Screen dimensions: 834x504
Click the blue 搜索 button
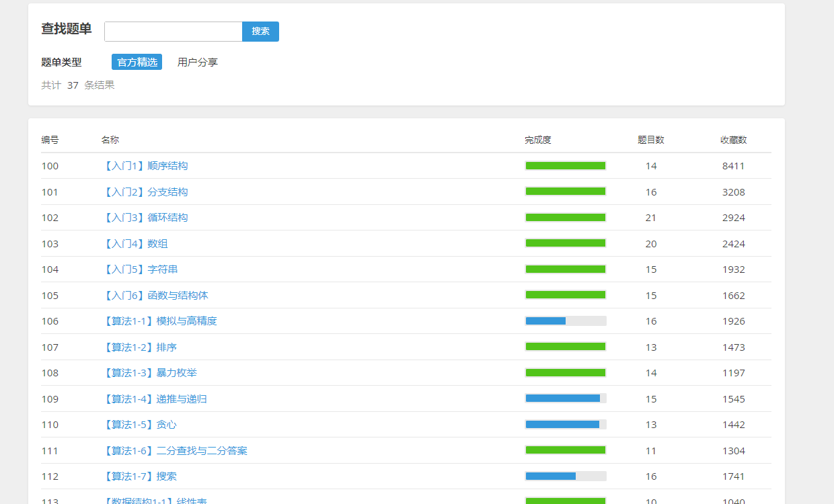[260, 32]
